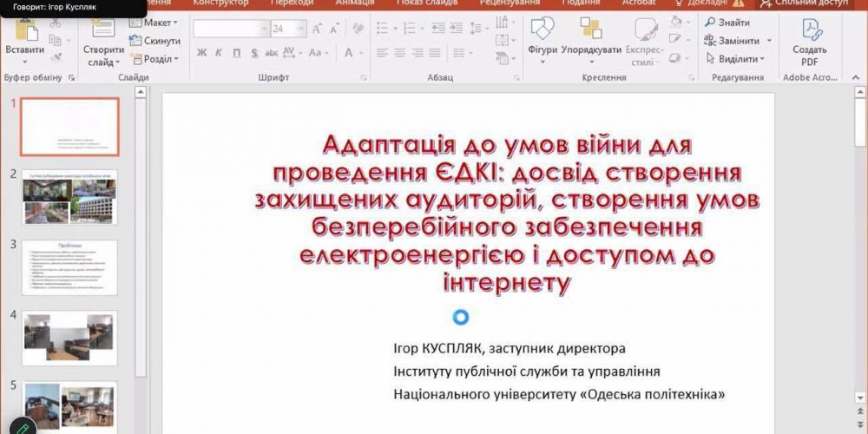The height and width of the screenshot is (434, 868).
Task: Toggle Align Right paragraph alignment
Action: click(x=418, y=53)
